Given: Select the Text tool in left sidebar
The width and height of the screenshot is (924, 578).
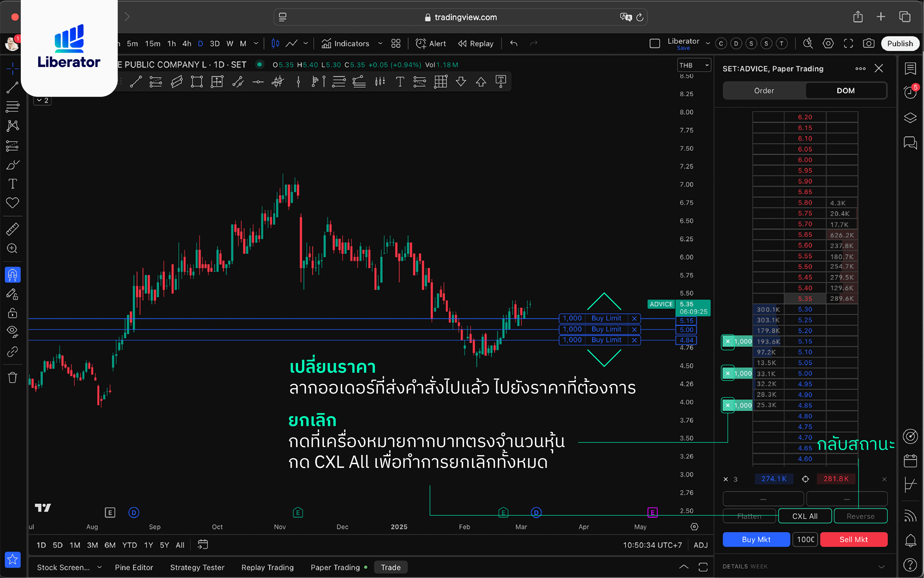Looking at the screenshot, I should pos(12,184).
